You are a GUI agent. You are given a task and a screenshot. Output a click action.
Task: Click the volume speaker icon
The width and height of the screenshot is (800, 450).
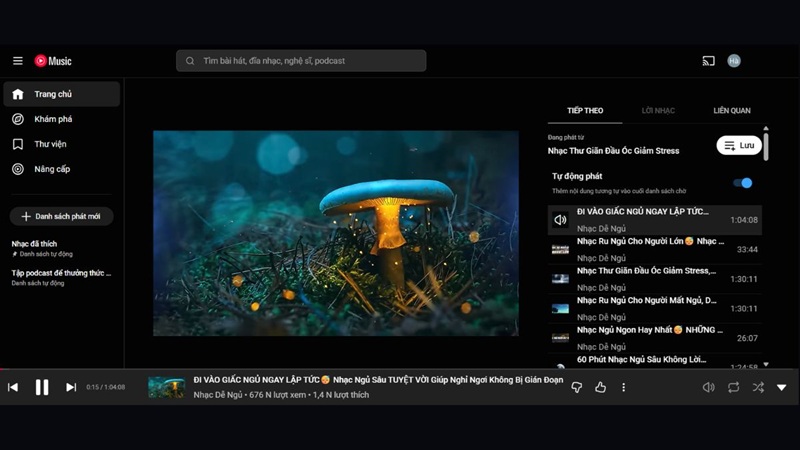708,387
